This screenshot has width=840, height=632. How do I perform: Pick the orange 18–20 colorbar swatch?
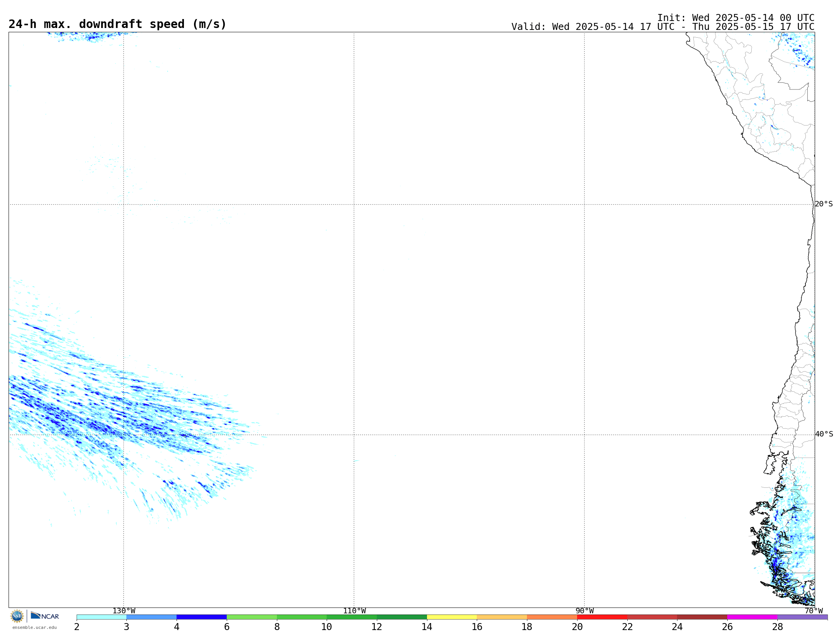pyautogui.click(x=552, y=617)
